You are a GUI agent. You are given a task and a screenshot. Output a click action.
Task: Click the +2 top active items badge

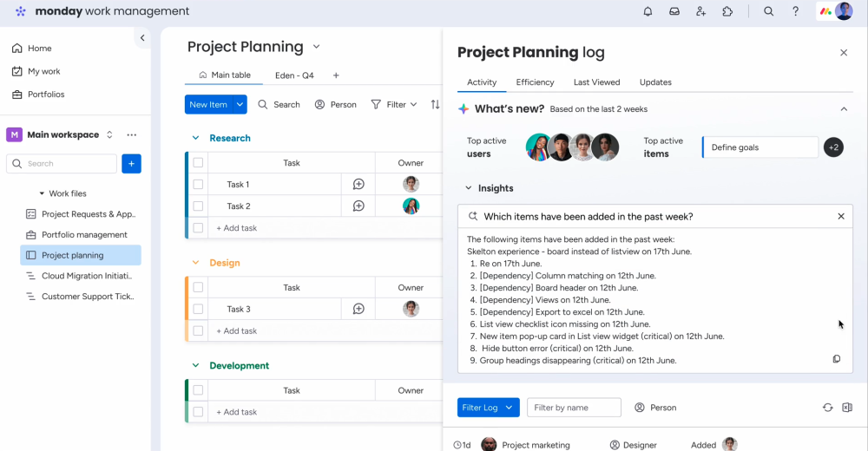click(x=833, y=147)
